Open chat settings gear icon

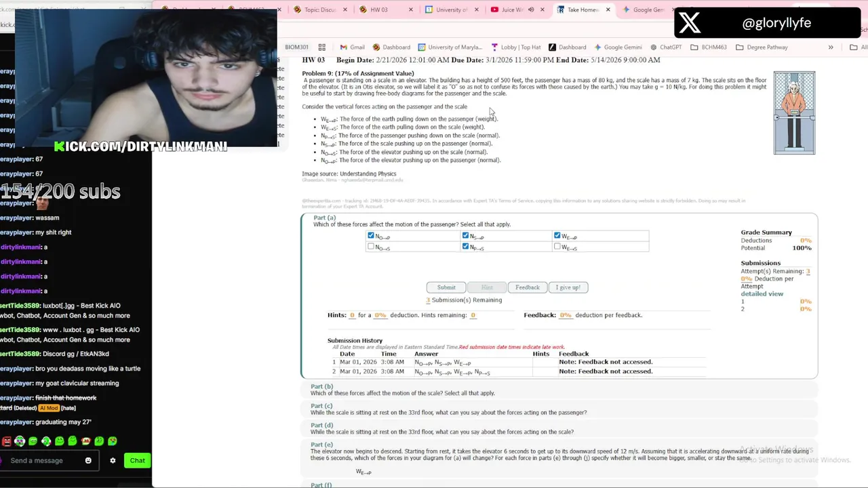113,461
